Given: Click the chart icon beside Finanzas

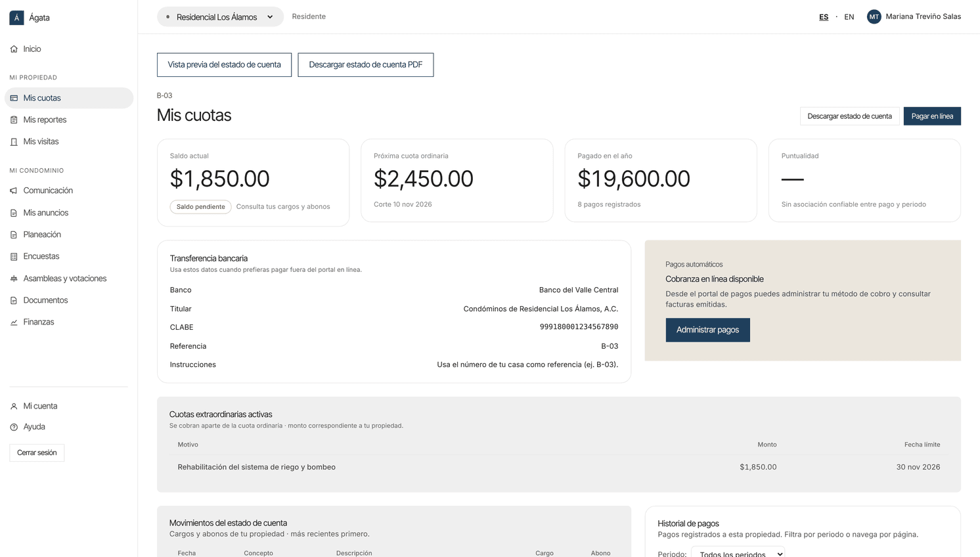Looking at the screenshot, I should point(14,323).
